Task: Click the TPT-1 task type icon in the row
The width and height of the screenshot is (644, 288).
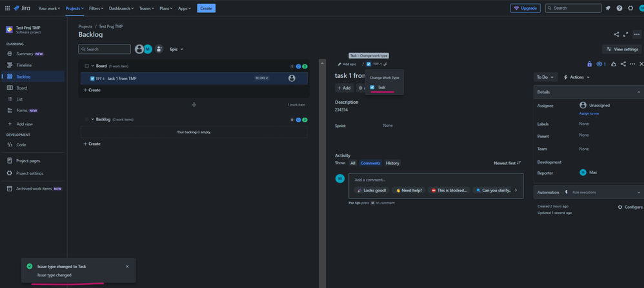Action: coord(92,79)
